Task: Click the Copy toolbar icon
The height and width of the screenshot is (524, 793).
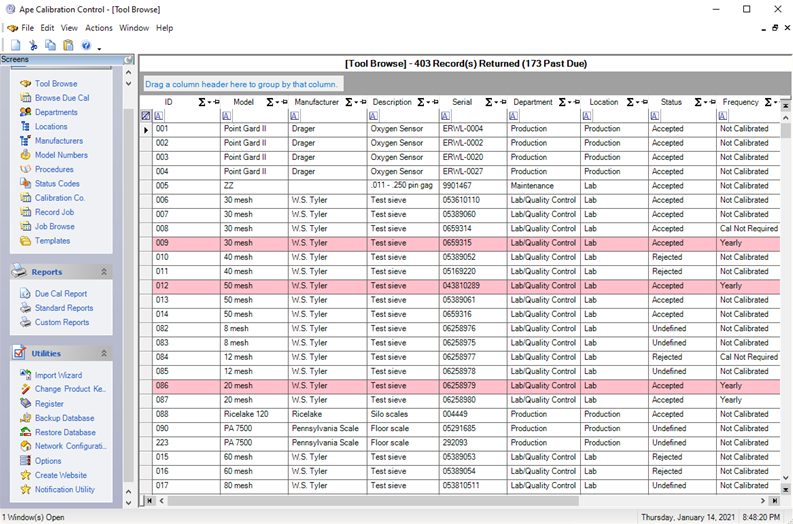Action: coord(51,46)
